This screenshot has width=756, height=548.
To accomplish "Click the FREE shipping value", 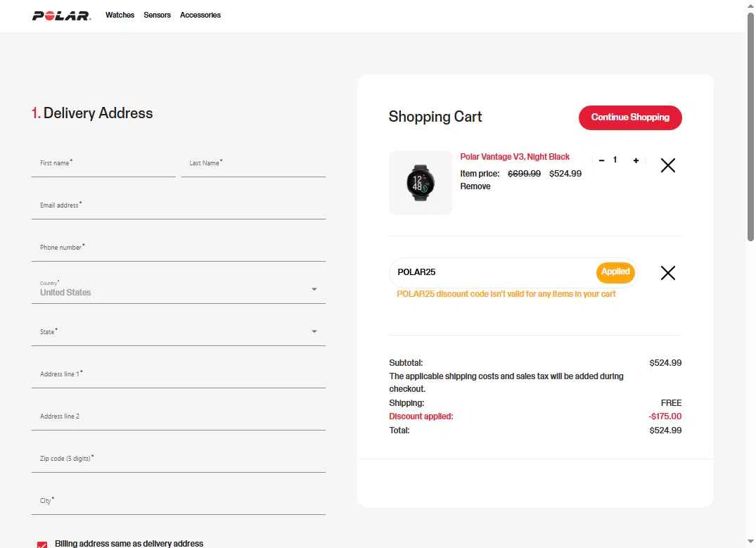I will click(671, 403).
